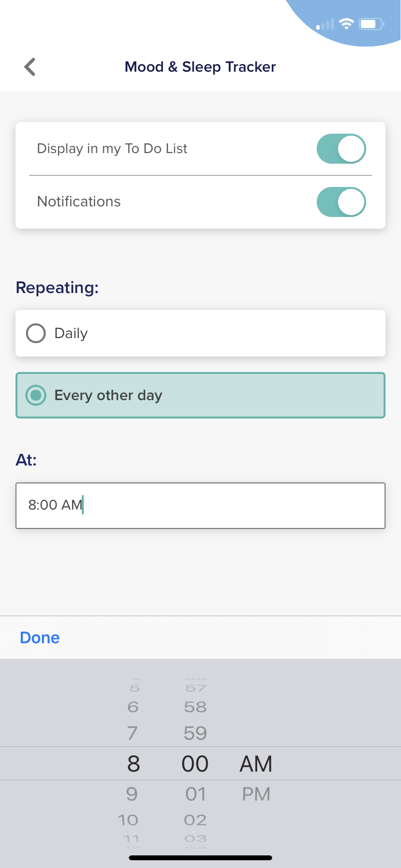Screen dimensions: 401x868
Task: Select the Every other day option
Action: (200, 395)
